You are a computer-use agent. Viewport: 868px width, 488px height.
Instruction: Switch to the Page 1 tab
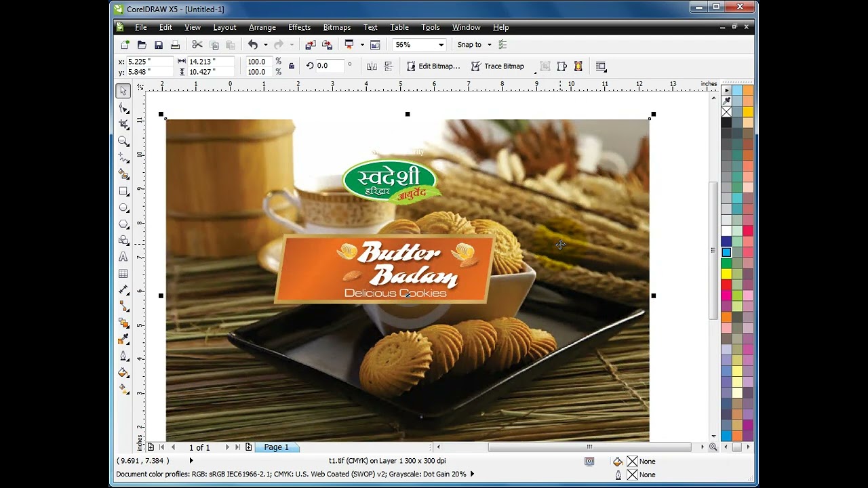[277, 447]
